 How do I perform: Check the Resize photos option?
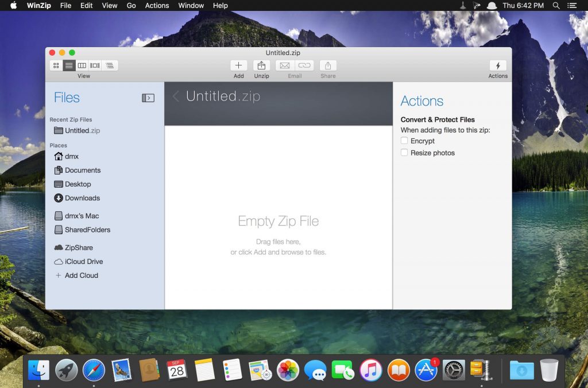[x=404, y=153]
